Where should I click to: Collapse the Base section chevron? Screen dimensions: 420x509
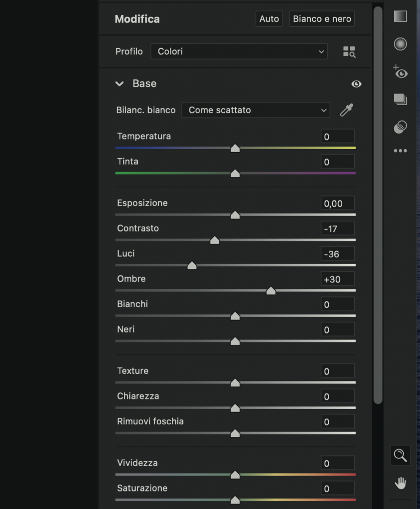pyautogui.click(x=120, y=84)
